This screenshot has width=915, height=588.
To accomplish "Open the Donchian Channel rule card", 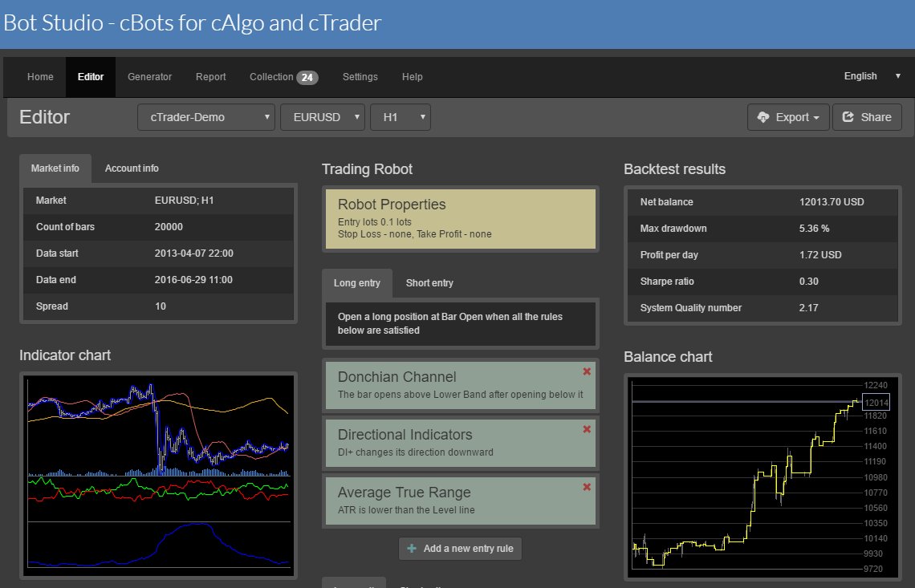I will pyautogui.click(x=461, y=385).
